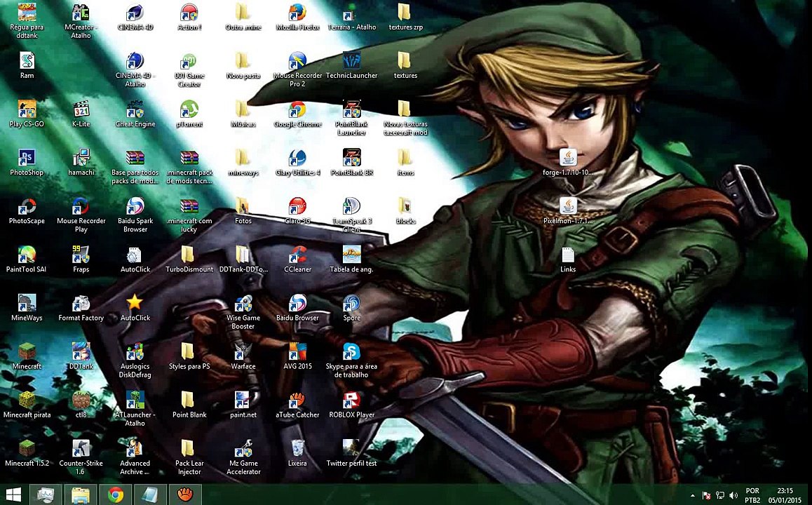
Task: Launch Wise Game Booster
Action: point(243,303)
